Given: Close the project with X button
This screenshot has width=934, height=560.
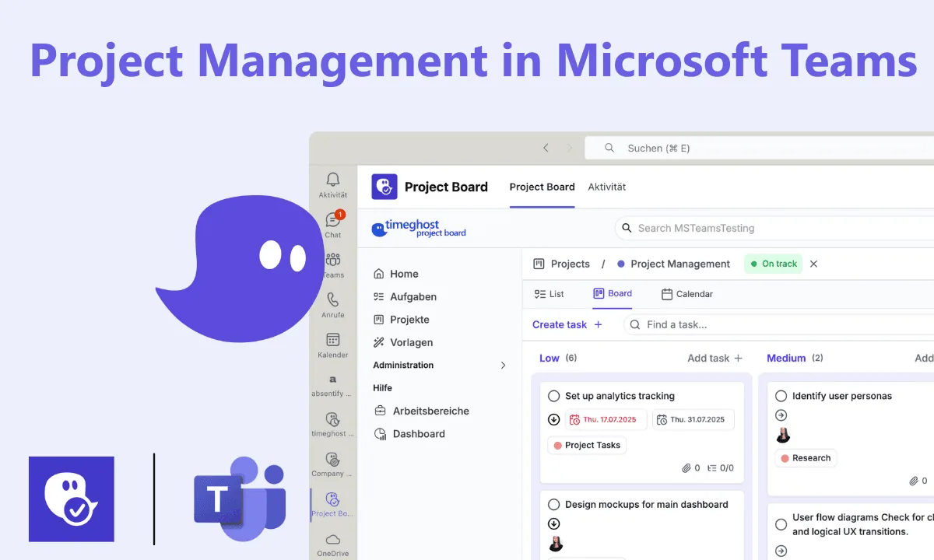Looking at the screenshot, I should click(x=813, y=264).
